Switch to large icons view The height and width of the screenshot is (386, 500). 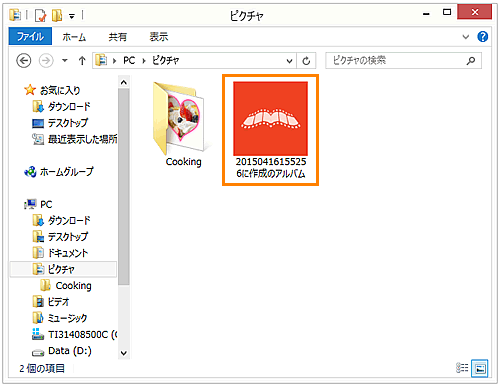pyautogui.click(x=480, y=368)
